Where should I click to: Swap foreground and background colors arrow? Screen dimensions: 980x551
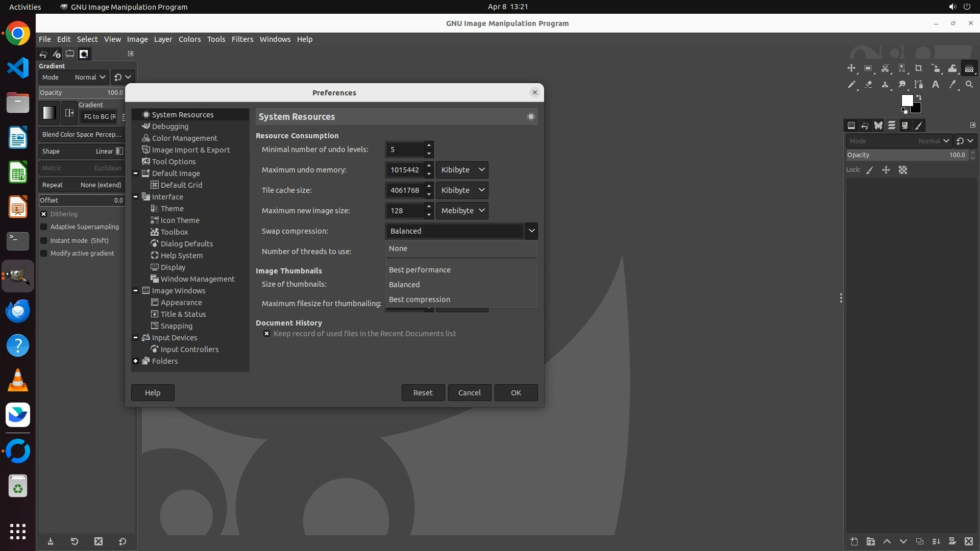coord(919,97)
